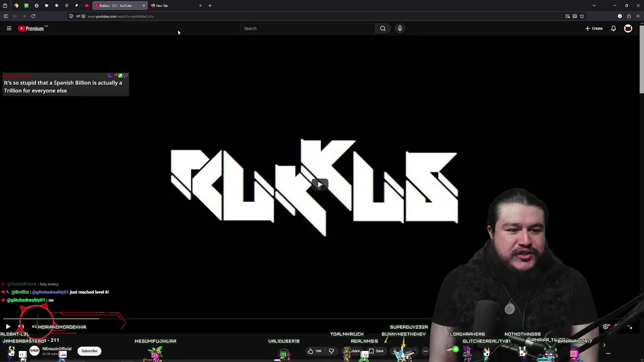Close the New Tab browser tab
The height and width of the screenshot is (362, 644).
coord(200,6)
